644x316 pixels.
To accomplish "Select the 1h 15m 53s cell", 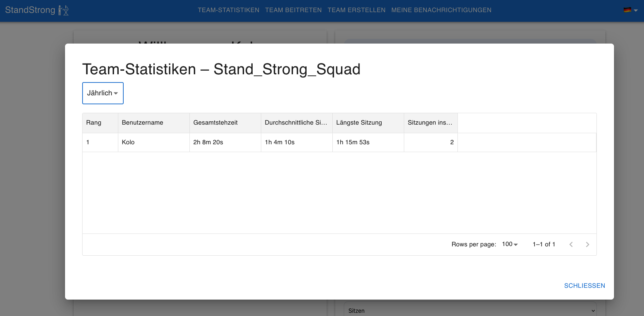I will (368, 142).
